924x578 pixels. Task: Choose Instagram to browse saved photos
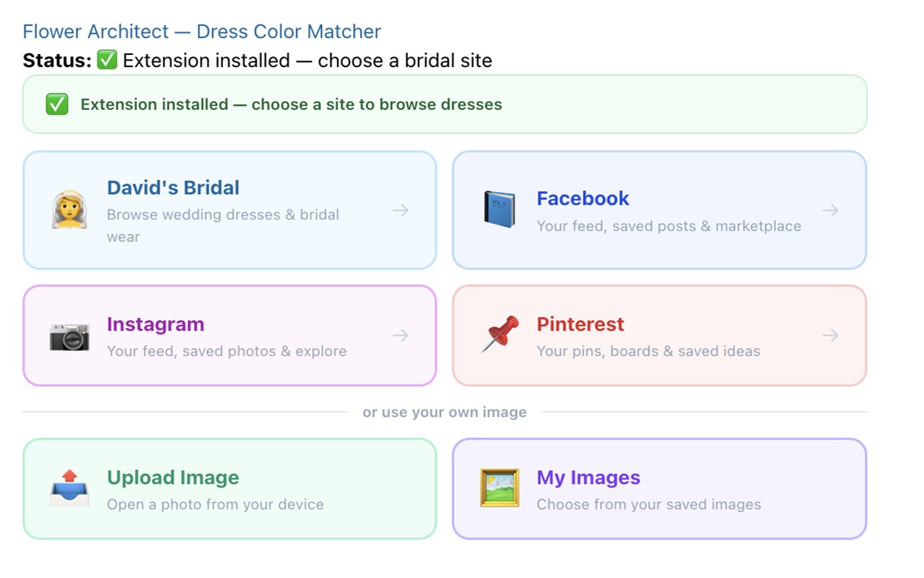(x=230, y=335)
